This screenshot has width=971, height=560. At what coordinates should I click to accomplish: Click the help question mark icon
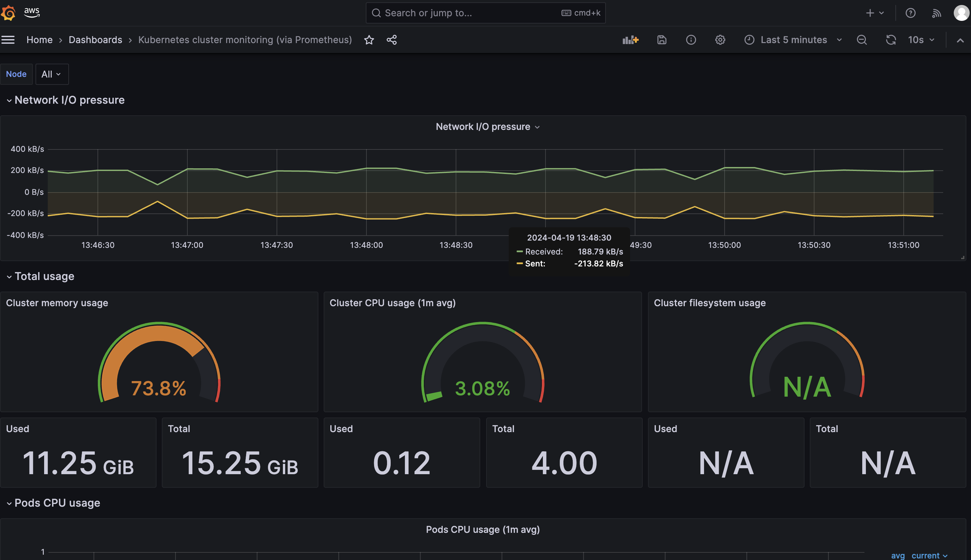(911, 12)
